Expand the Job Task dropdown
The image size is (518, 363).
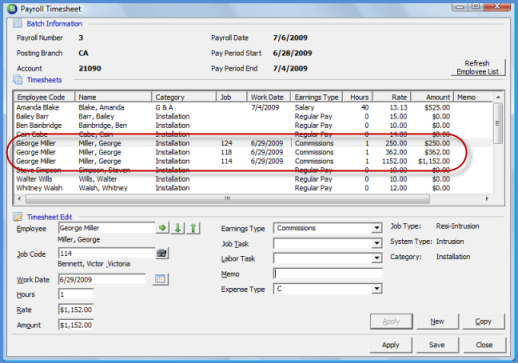pyautogui.click(x=377, y=243)
